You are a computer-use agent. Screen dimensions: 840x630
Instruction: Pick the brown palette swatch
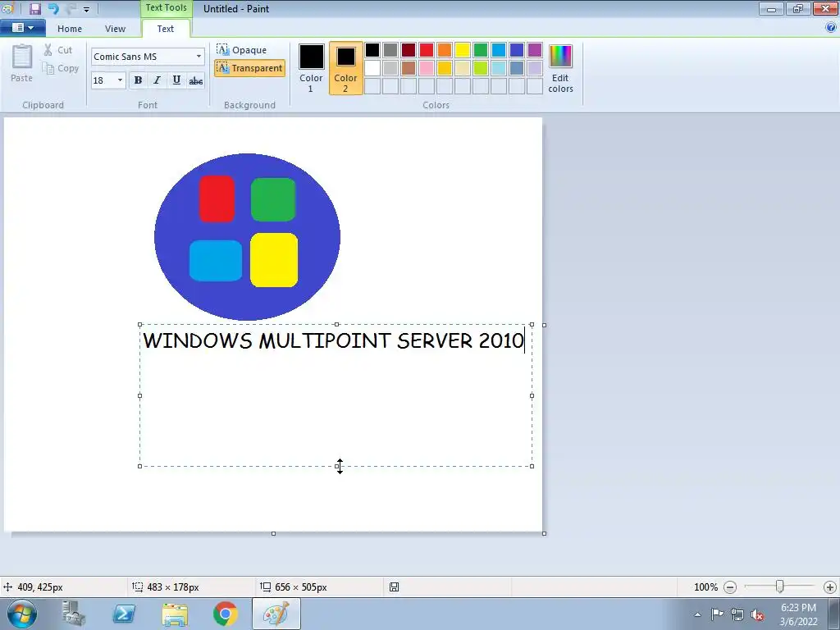tap(409, 68)
